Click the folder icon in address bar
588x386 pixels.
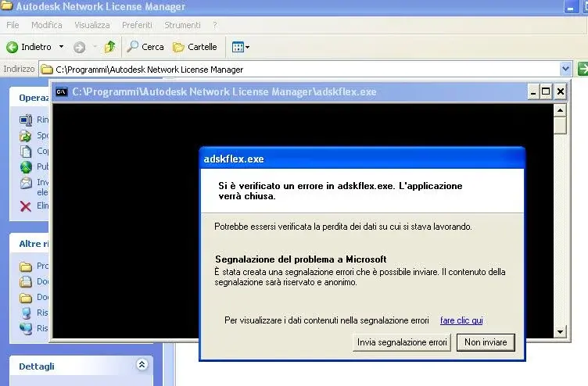47,70
